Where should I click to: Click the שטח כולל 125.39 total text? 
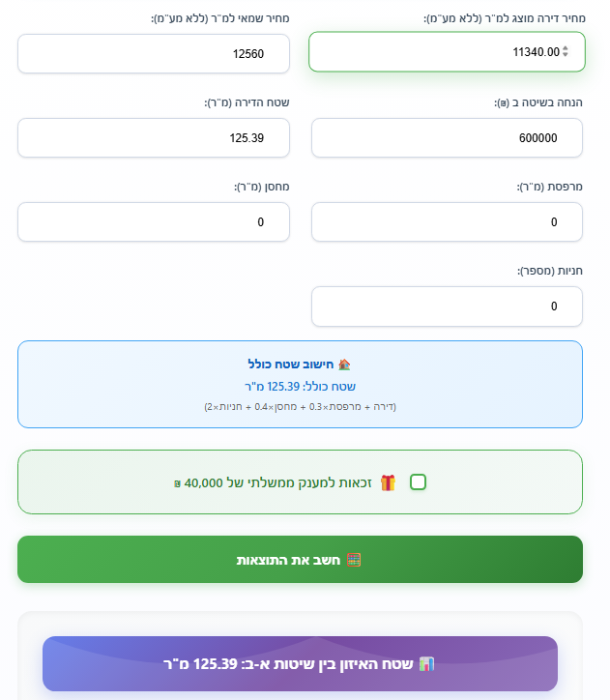[x=300, y=386]
